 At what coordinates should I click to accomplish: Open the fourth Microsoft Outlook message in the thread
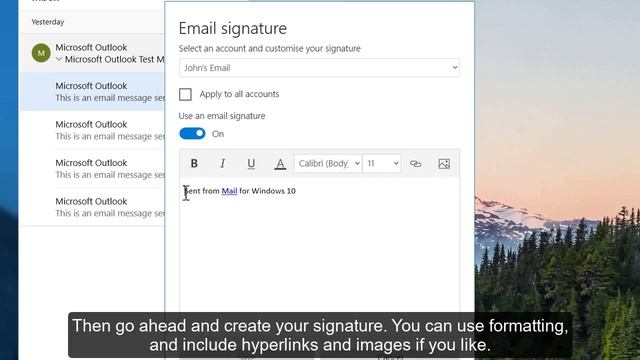pos(93,168)
